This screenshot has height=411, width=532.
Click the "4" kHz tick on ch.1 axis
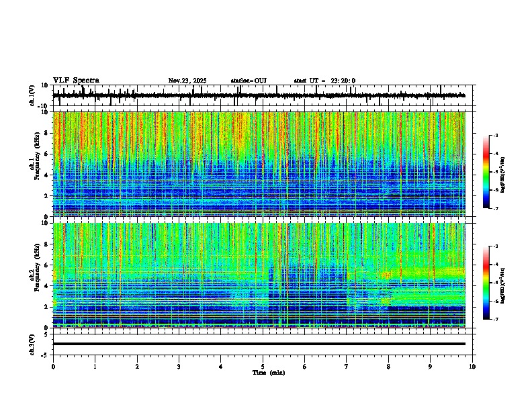click(x=47, y=175)
